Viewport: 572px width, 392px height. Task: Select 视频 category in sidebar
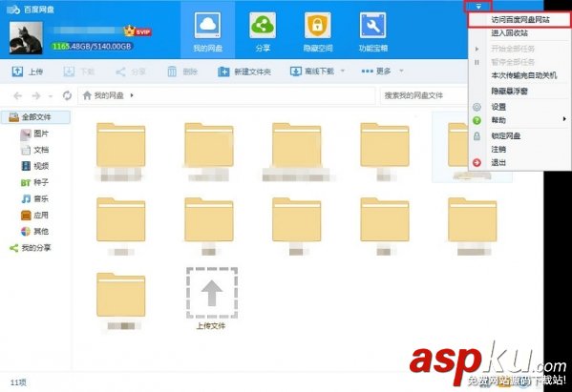pyautogui.click(x=34, y=166)
